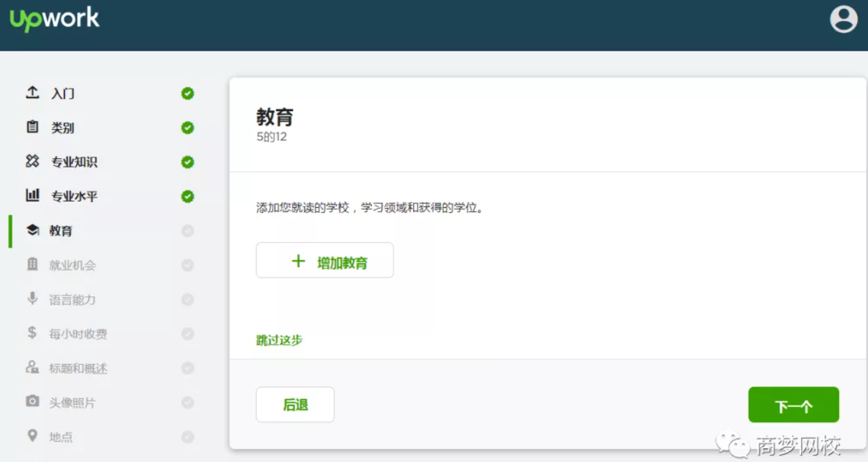Click the microphone icon beside 语言能力
868x462 pixels.
[32, 298]
